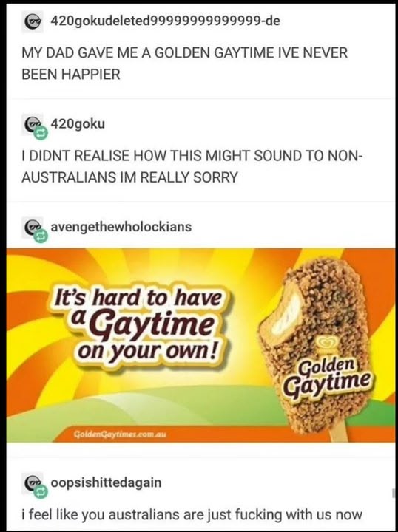
Task: Click the scrollbar handle at right edge
Action: pos(394,493)
